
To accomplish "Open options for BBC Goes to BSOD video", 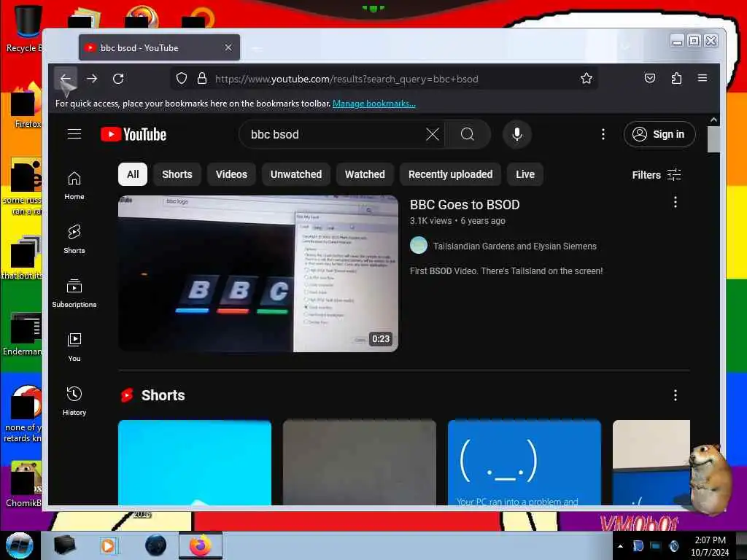I will pyautogui.click(x=675, y=203).
